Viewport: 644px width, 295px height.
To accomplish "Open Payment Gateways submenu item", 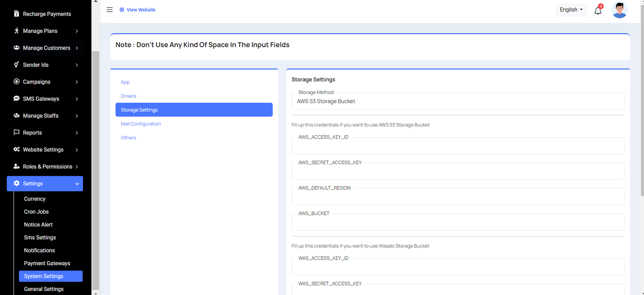I will (47, 263).
